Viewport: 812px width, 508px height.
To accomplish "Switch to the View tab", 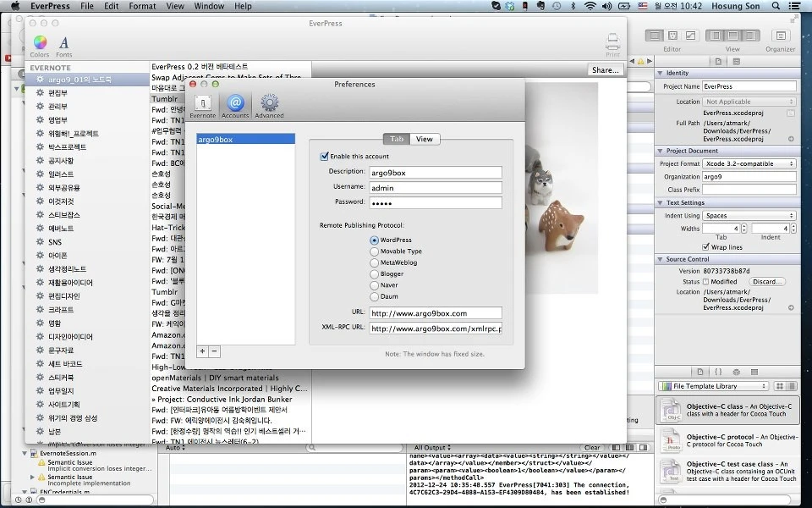I will click(425, 139).
